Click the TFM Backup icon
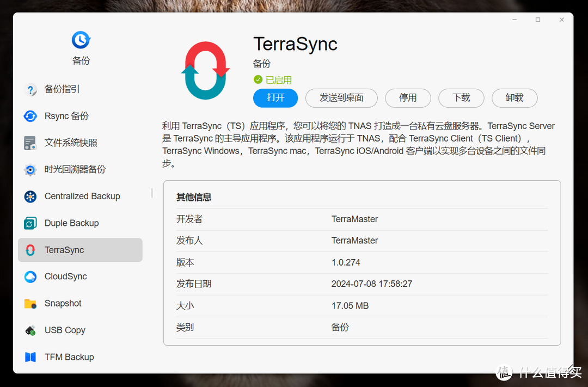 pos(31,357)
